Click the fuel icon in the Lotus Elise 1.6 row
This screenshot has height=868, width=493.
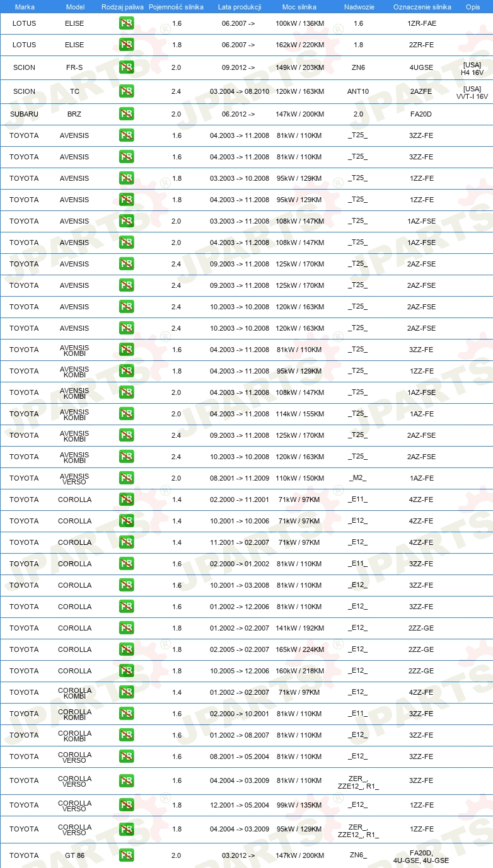pos(126,23)
